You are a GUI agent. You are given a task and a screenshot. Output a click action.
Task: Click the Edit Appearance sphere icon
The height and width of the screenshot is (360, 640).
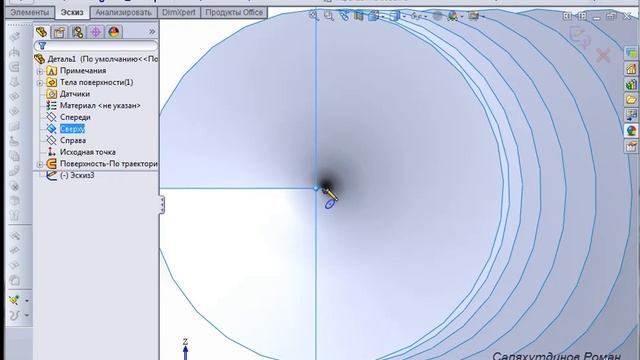tap(437, 16)
